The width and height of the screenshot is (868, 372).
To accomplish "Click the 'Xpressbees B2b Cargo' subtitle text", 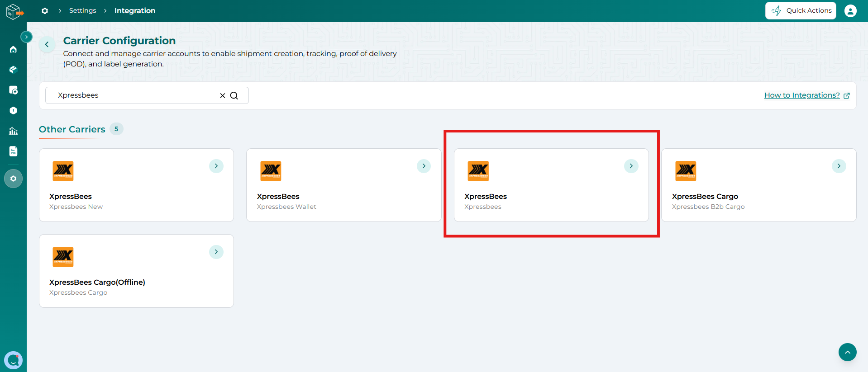I will [x=708, y=207].
